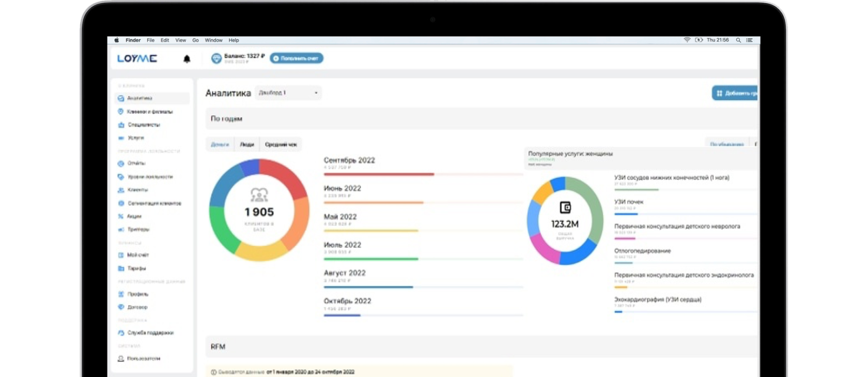
Task: Open the Edit menu
Action: pos(165,40)
